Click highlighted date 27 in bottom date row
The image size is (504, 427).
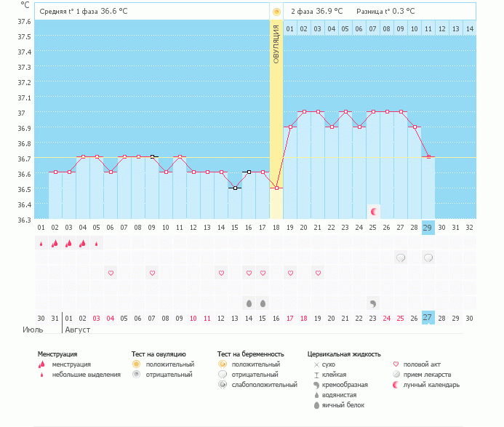[428, 318]
